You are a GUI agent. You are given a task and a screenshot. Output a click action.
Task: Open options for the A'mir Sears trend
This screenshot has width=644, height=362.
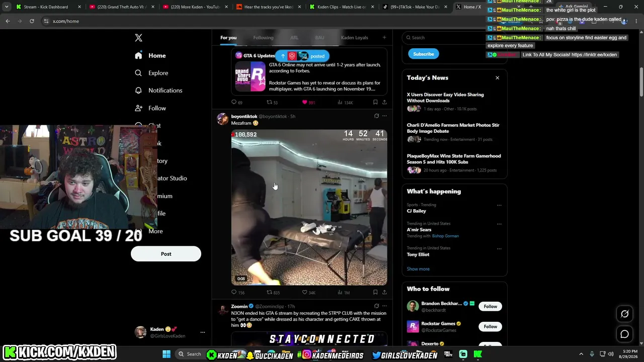[x=499, y=224]
